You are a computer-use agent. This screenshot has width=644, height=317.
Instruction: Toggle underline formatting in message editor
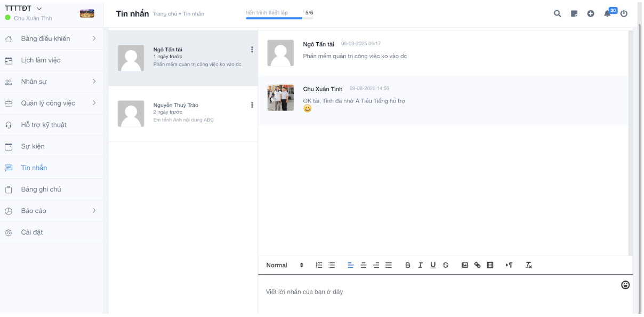tap(433, 265)
